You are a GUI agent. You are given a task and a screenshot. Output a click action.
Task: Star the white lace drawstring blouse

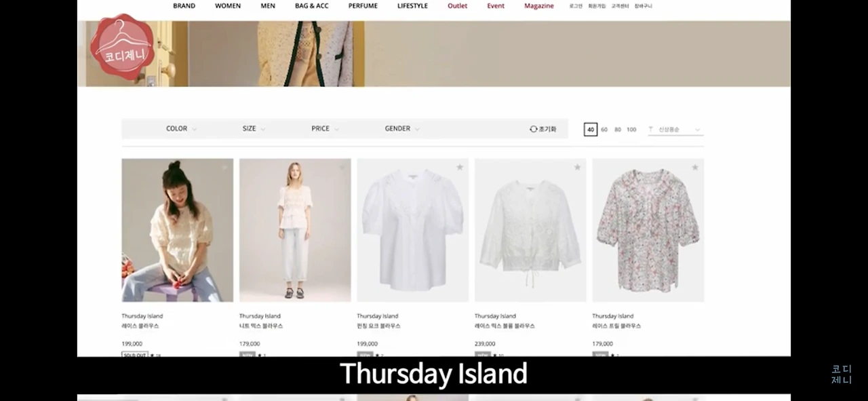click(578, 167)
